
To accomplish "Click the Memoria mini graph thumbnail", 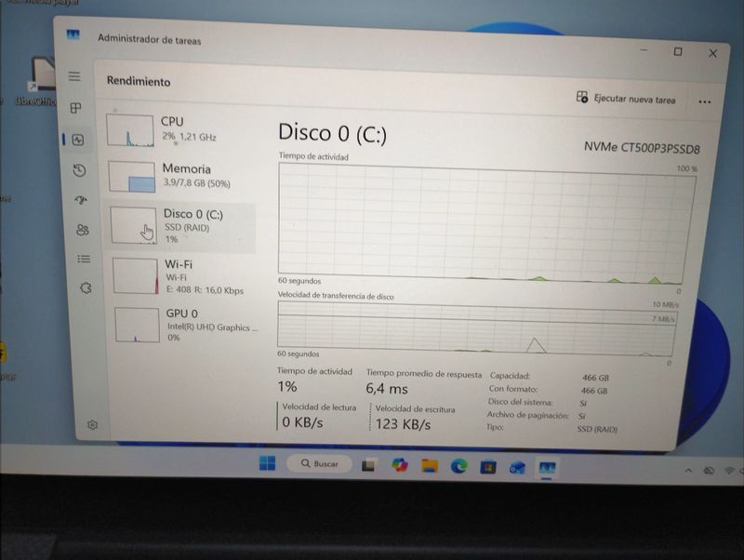I will click(x=132, y=177).
